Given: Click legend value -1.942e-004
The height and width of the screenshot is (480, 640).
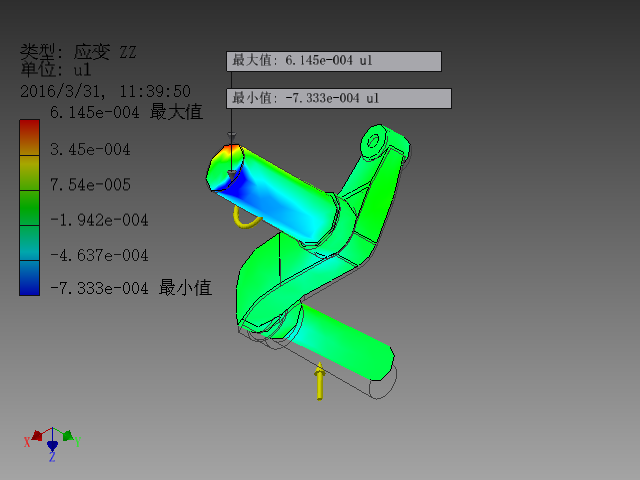Looking at the screenshot, I should (x=99, y=220).
